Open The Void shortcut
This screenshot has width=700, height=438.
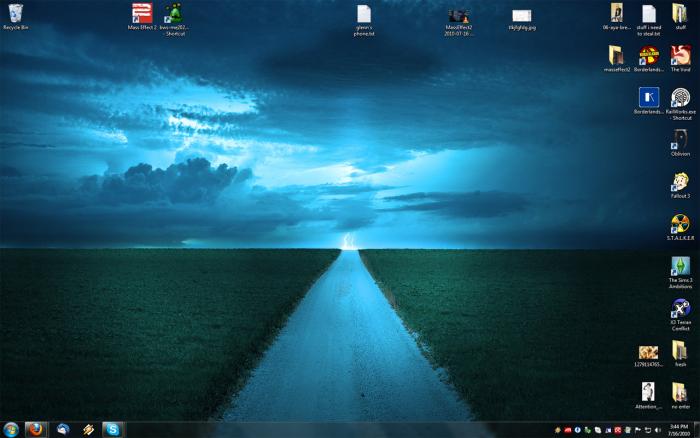[x=680, y=55]
